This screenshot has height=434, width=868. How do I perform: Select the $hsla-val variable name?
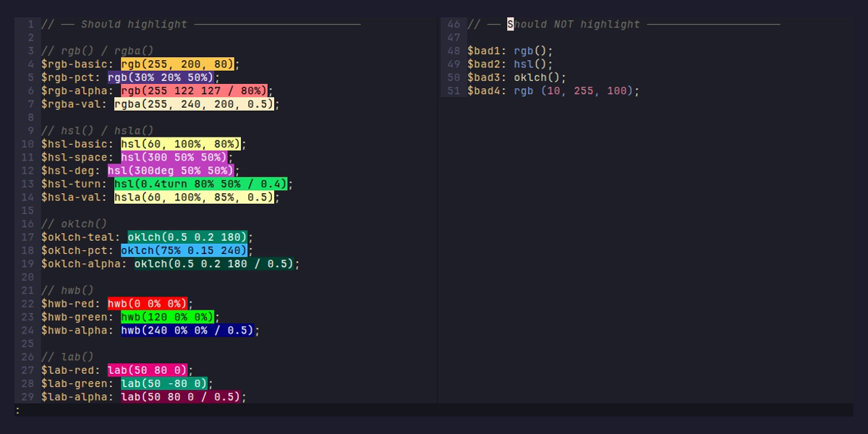[71, 197]
